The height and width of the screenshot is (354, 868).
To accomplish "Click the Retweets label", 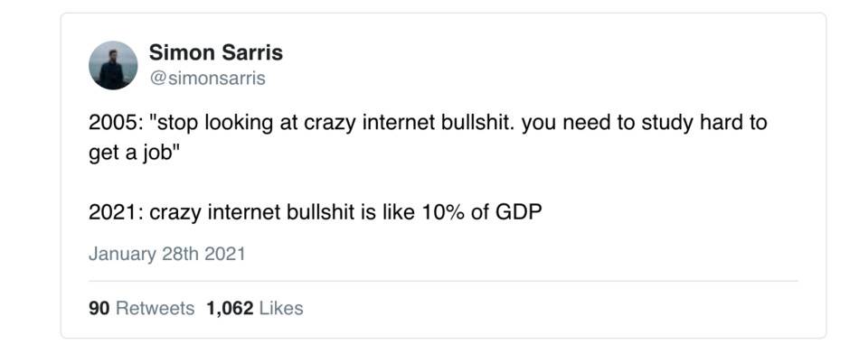I will (155, 308).
